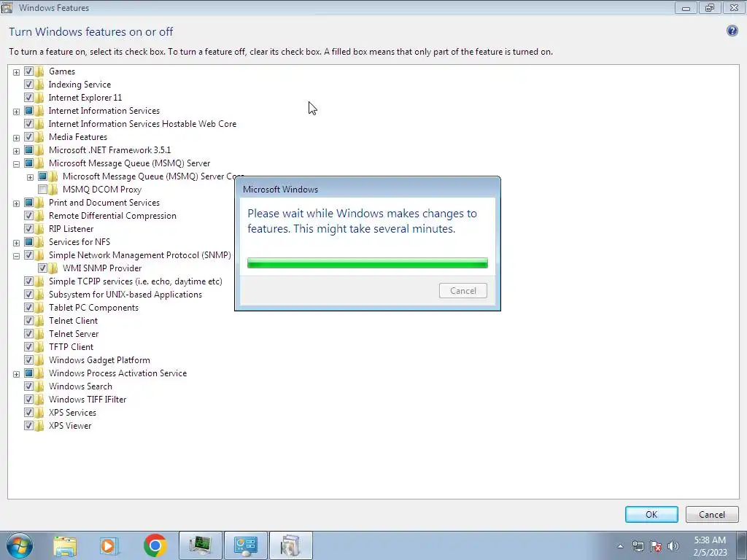Expand the Services for NFS node
Viewport: 747px width, 560px height.
pos(16,243)
